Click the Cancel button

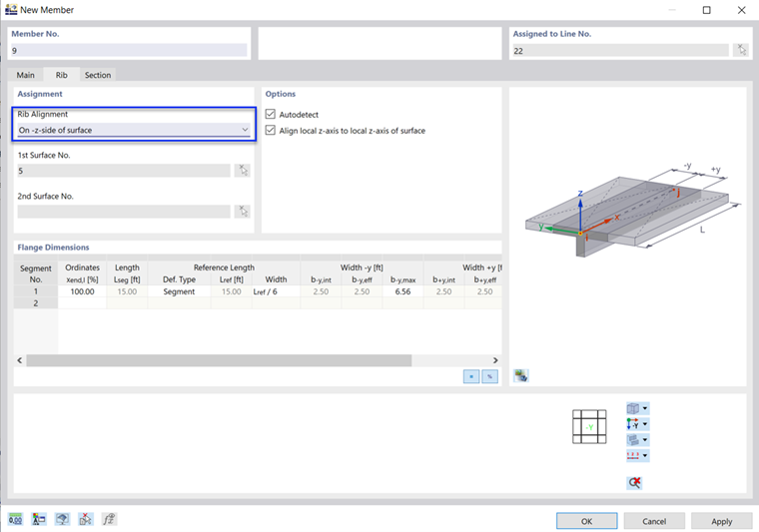point(654,521)
